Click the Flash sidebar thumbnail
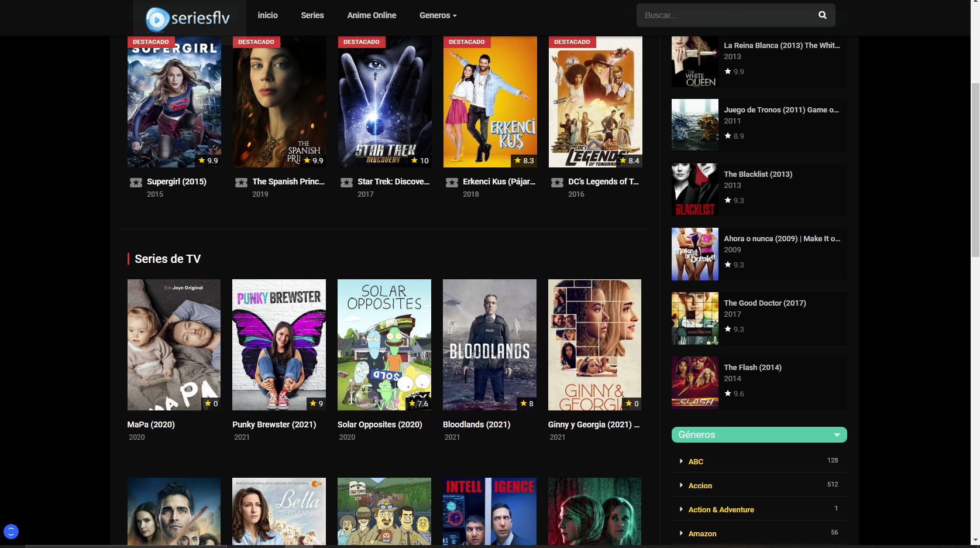The width and height of the screenshot is (980, 548). click(x=695, y=383)
